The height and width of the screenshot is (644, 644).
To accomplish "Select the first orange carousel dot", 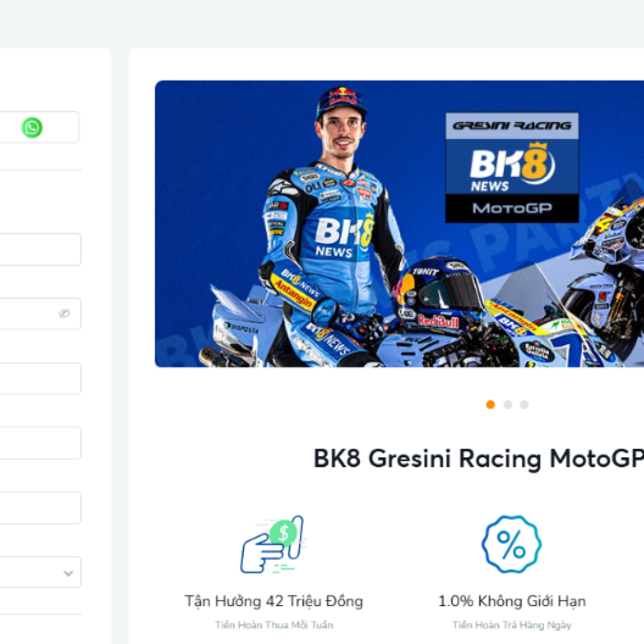I will click(491, 404).
